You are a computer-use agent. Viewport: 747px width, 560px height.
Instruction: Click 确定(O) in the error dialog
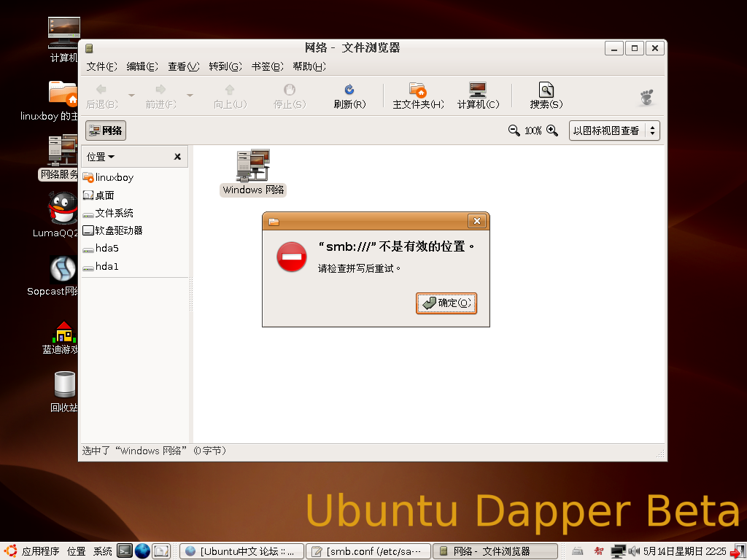click(446, 303)
